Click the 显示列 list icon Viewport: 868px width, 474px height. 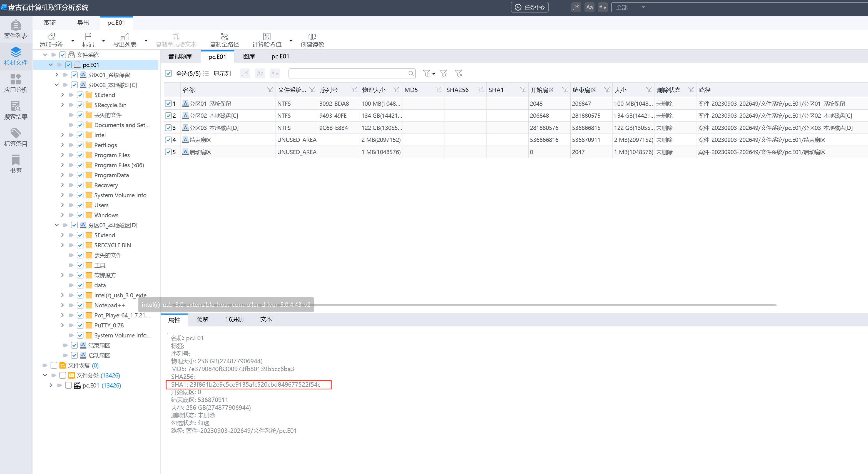click(206, 73)
